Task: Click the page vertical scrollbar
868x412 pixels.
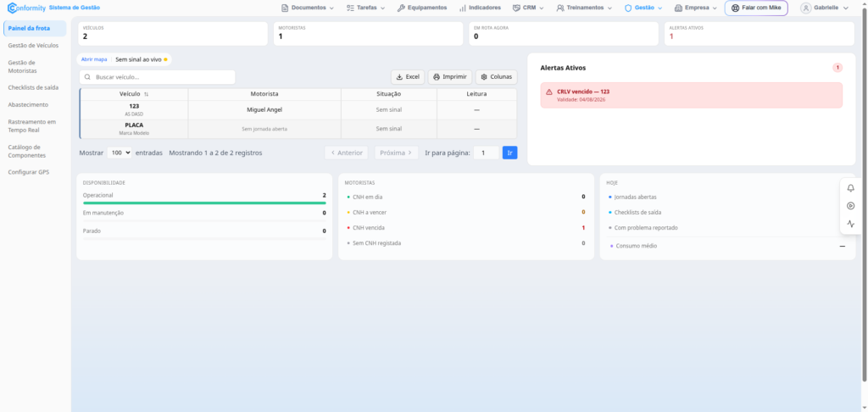Action: [865, 194]
